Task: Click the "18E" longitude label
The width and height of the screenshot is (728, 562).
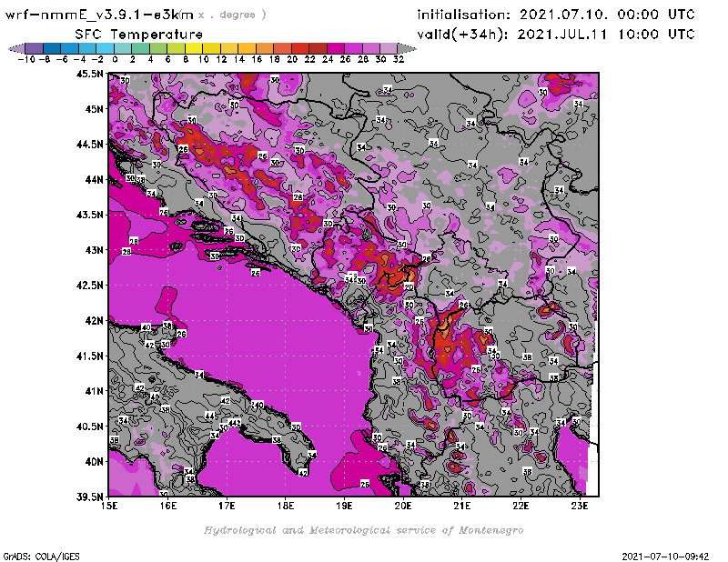Action: pyautogui.click(x=286, y=506)
